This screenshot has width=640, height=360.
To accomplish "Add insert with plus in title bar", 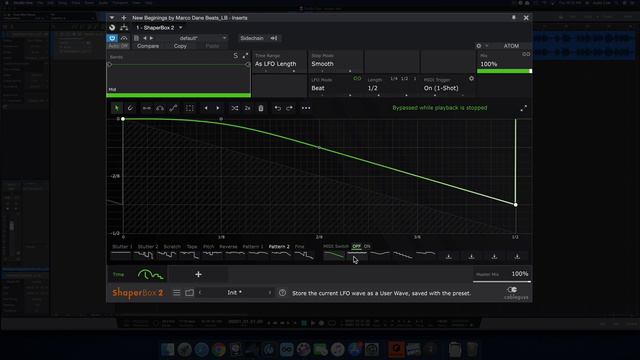I will [x=124, y=18].
